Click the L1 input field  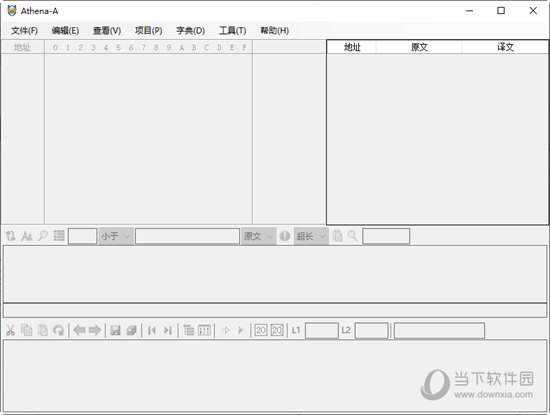(322, 330)
